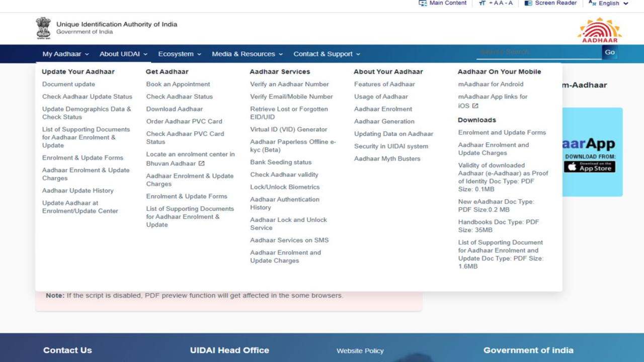The image size is (644, 362).
Task: Open the English language dropdown
Action: click(609, 4)
